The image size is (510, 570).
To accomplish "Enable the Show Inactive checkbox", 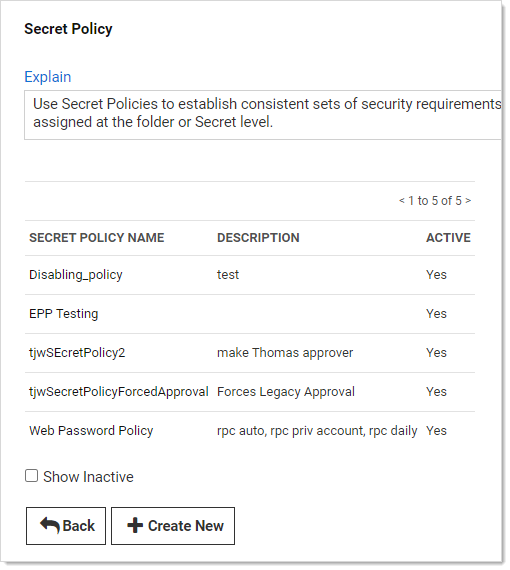I will coord(32,476).
